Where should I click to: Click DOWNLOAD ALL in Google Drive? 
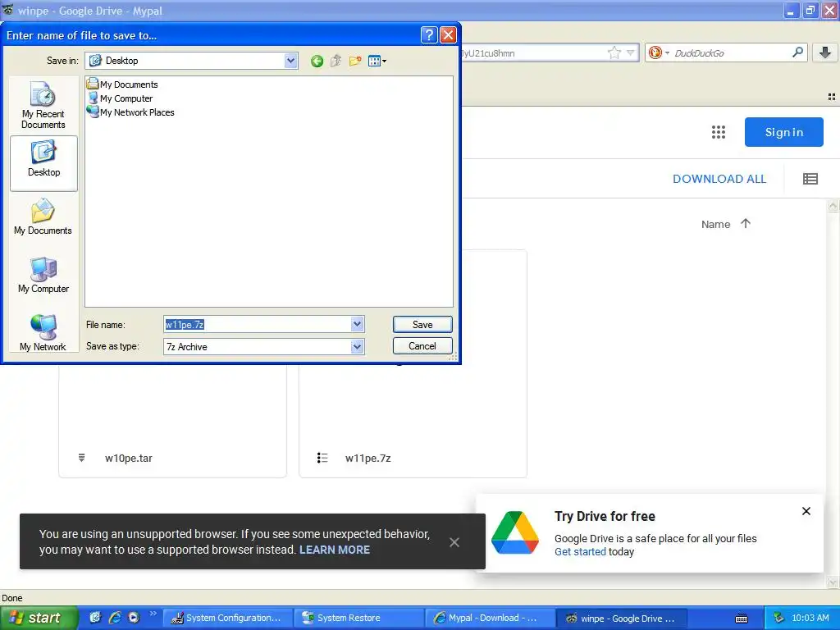click(719, 179)
